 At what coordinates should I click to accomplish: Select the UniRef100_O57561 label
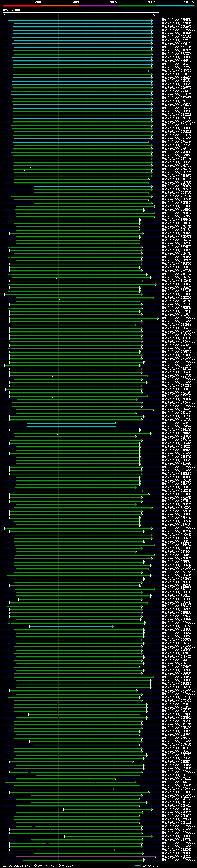pyautogui.click(x=177, y=616)
